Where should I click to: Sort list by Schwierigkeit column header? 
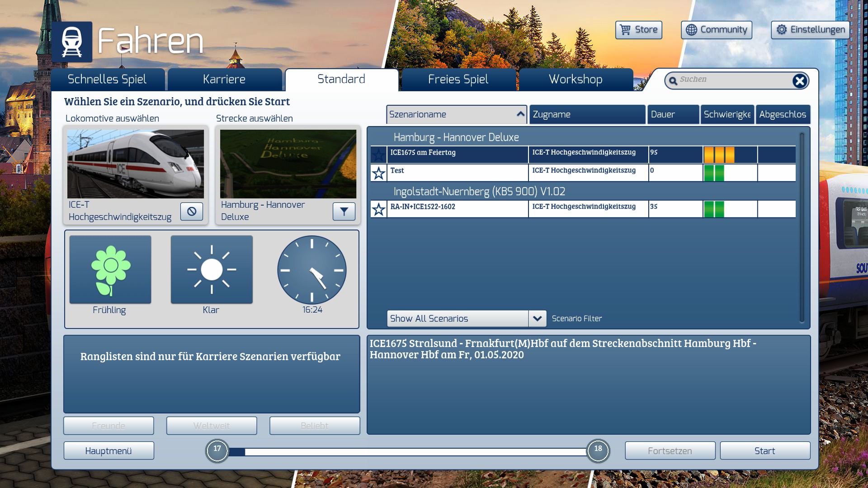tap(727, 114)
